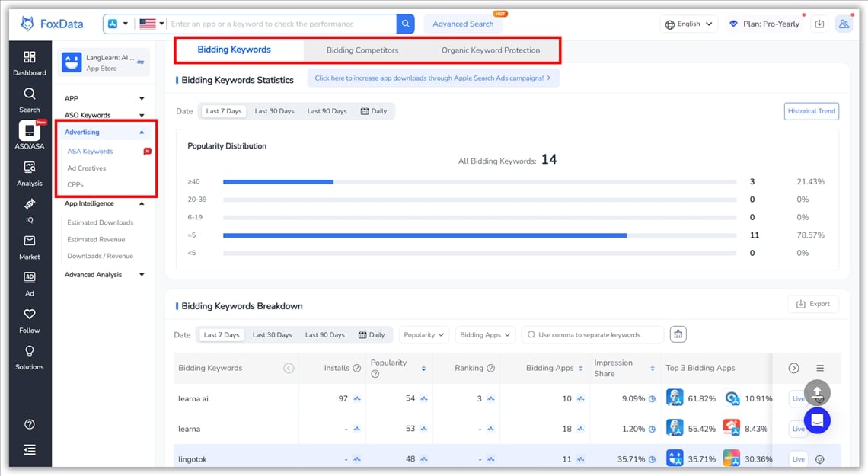Open the gear settings in the keywords table
The width and height of the screenshot is (868, 476).
click(x=820, y=459)
